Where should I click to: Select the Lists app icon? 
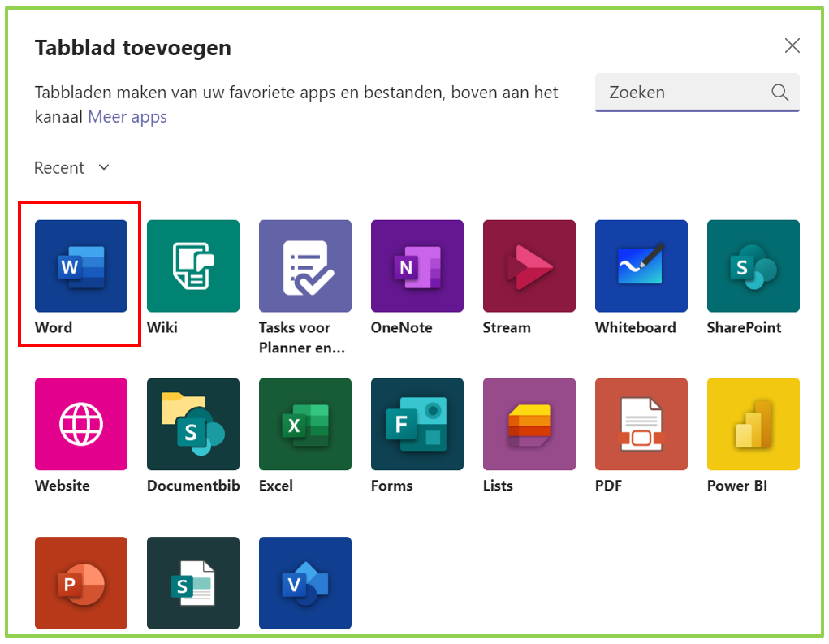pos(529,424)
